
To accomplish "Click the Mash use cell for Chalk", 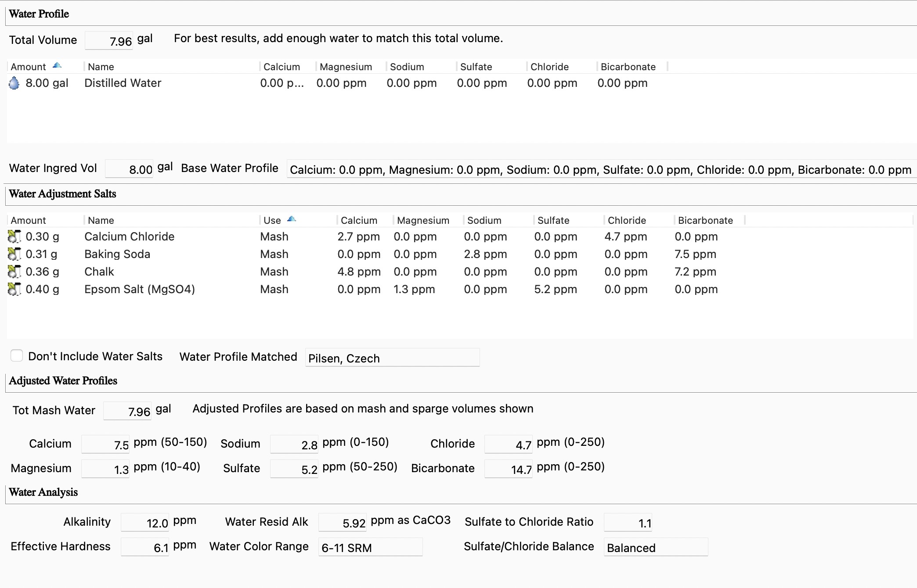I will point(274,272).
